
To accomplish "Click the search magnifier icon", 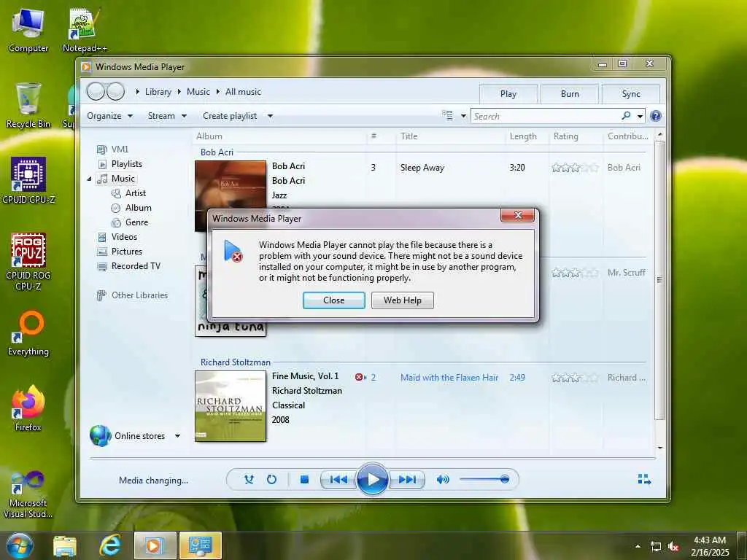I will [626, 116].
